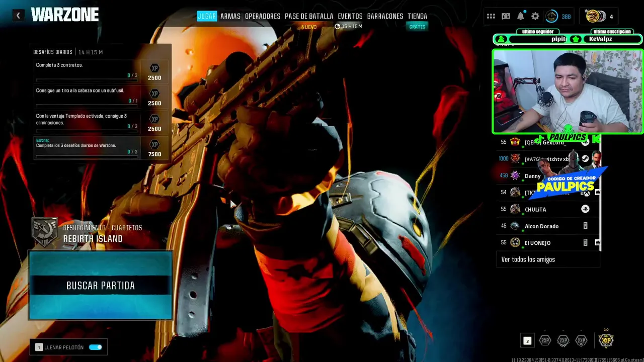Open the TIENDA tab

417,16
